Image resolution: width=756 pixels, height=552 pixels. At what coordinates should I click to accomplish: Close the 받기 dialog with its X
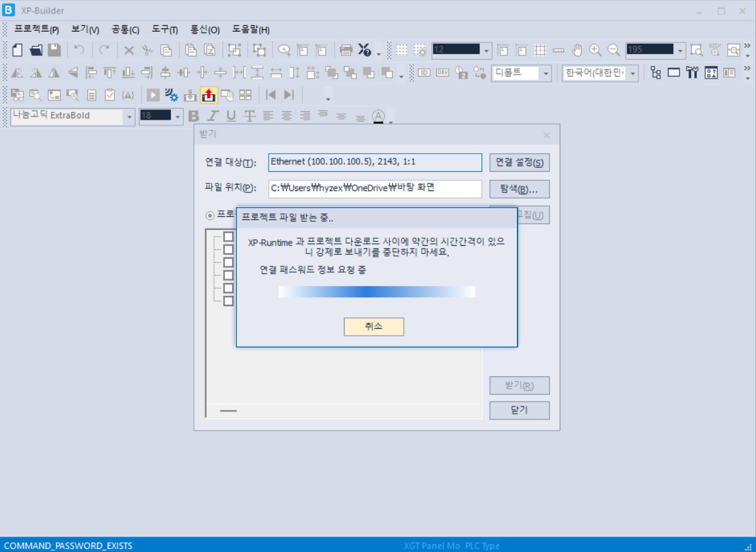[x=546, y=135]
